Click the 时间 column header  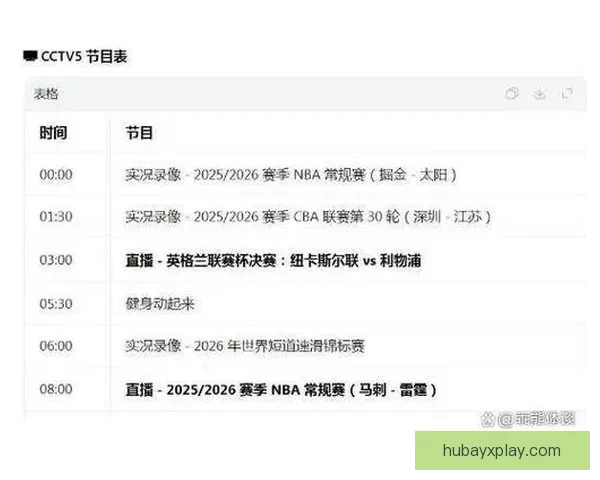tap(53, 133)
